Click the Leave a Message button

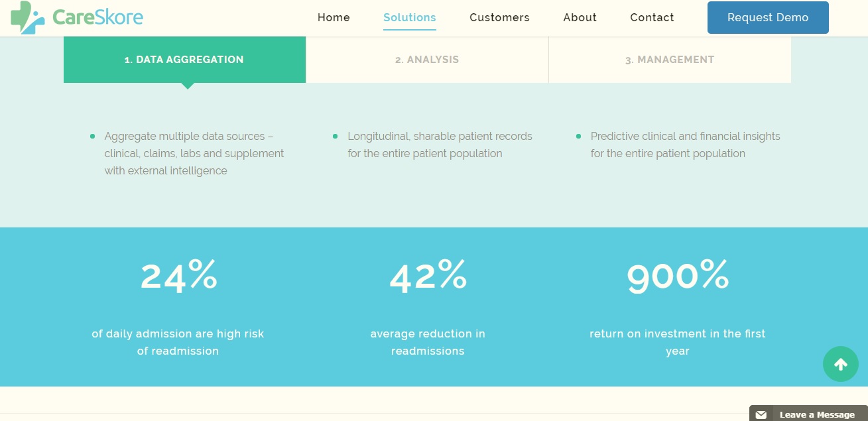[x=816, y=414]
